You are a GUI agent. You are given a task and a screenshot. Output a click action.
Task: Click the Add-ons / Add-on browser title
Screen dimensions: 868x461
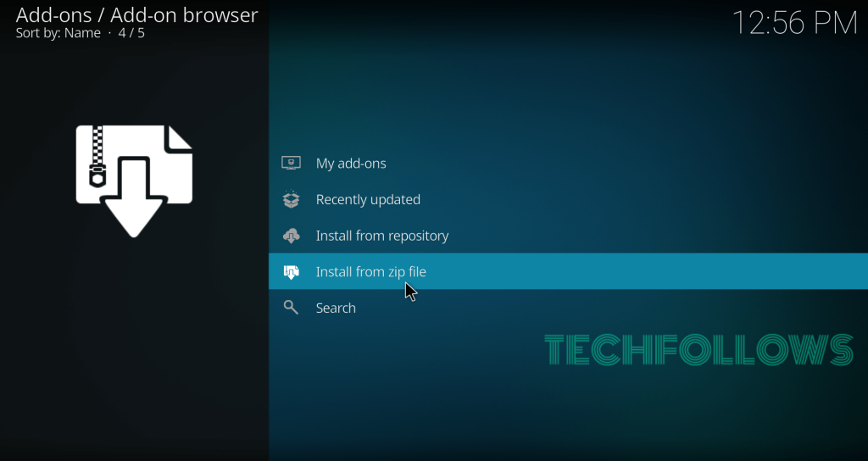tap(136, 15)
